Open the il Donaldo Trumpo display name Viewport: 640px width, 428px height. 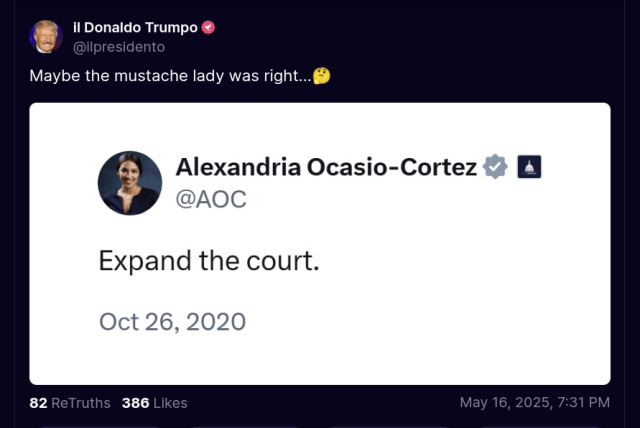coord(135,27)
